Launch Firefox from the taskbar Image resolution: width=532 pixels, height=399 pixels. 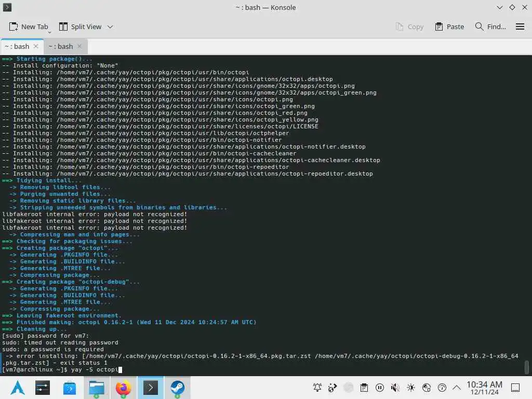123,388
